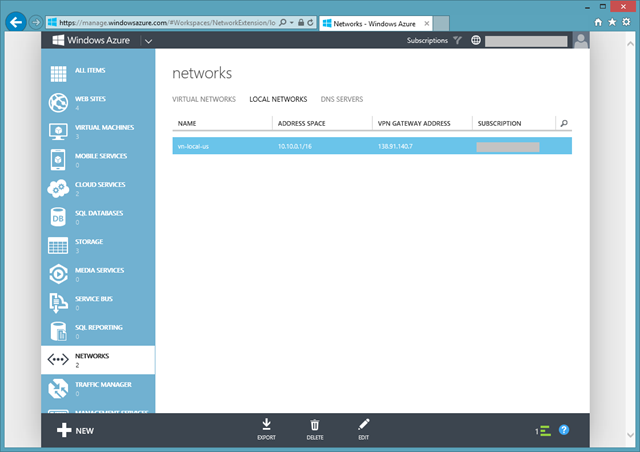Click the Subscriptions link in header
Image resolution: width=640 pixels, height=452 pixels.
click(427, 40)
